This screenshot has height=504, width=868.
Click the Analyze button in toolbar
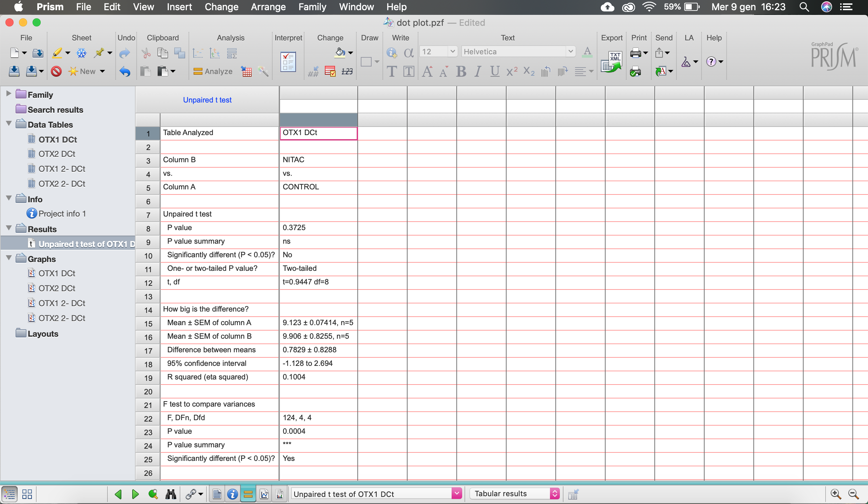[213, 71]
